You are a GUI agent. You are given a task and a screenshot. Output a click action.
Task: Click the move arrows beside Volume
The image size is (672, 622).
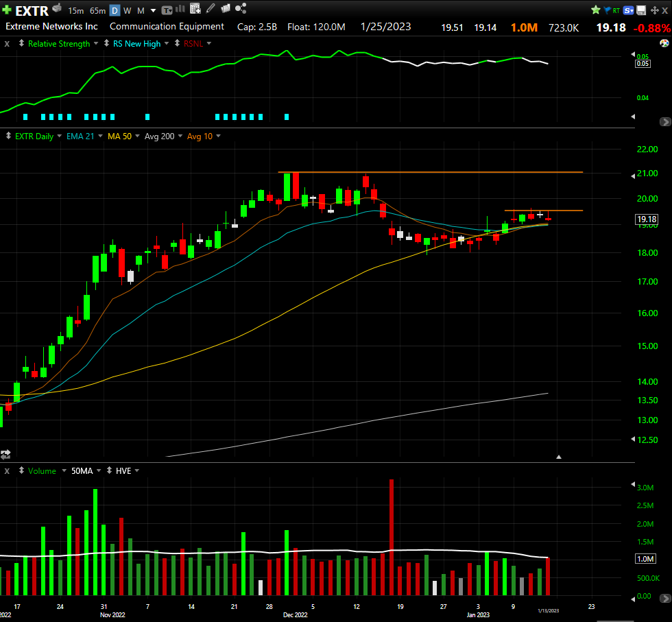[21, 470]
